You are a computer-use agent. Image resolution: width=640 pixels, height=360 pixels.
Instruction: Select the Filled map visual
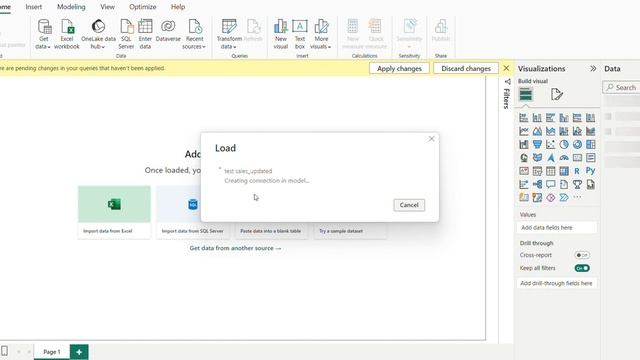[x=537, y=158]
